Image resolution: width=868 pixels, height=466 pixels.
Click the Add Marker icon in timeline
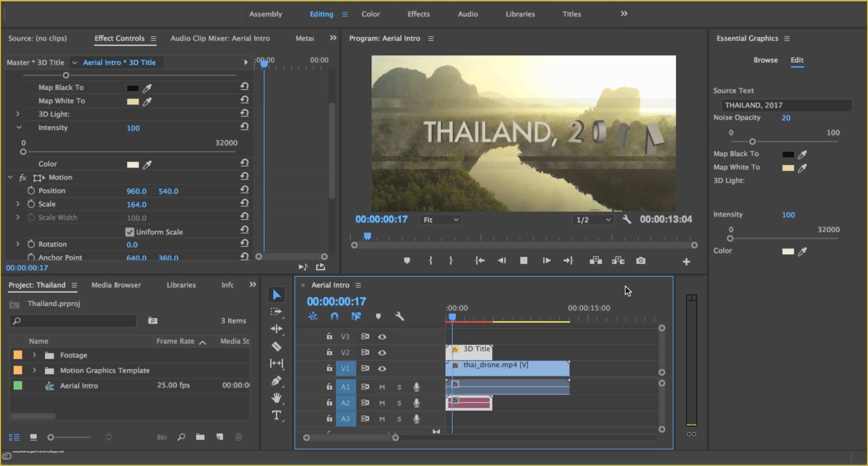379,316
